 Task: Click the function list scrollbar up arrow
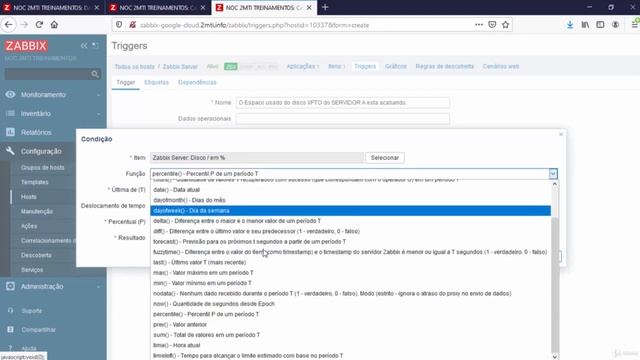pos(555,184)
